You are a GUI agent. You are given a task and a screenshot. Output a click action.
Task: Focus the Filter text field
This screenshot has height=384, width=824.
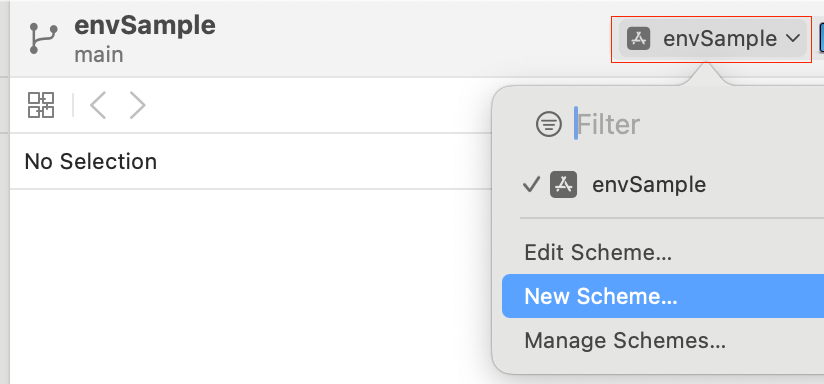pyautogui.click(x=699, y=124)
